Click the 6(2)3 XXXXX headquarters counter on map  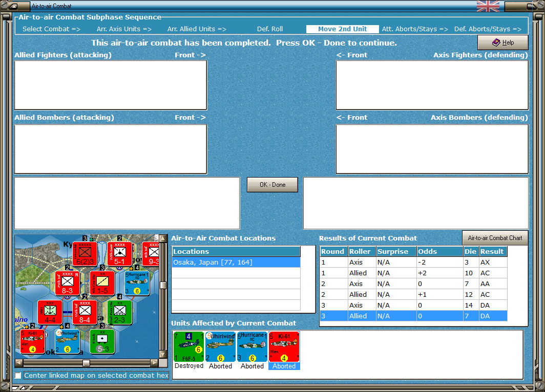pos(85,254)
